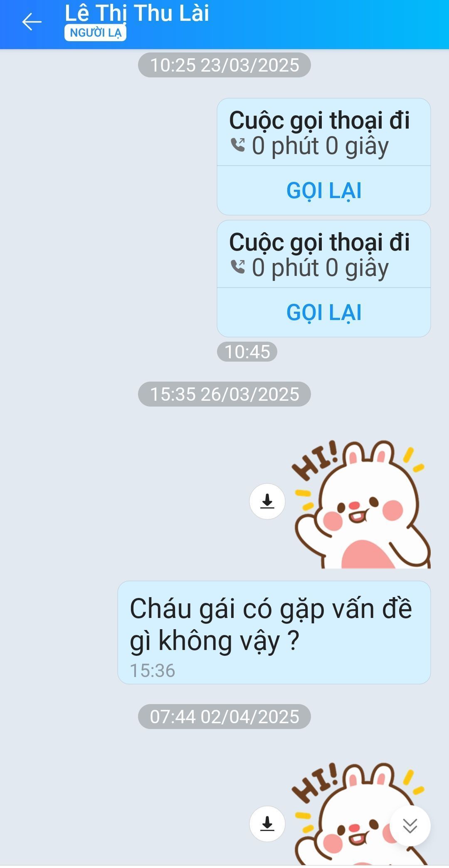Tap the 15:35 26/03/2025 date label

coord(224,394)
